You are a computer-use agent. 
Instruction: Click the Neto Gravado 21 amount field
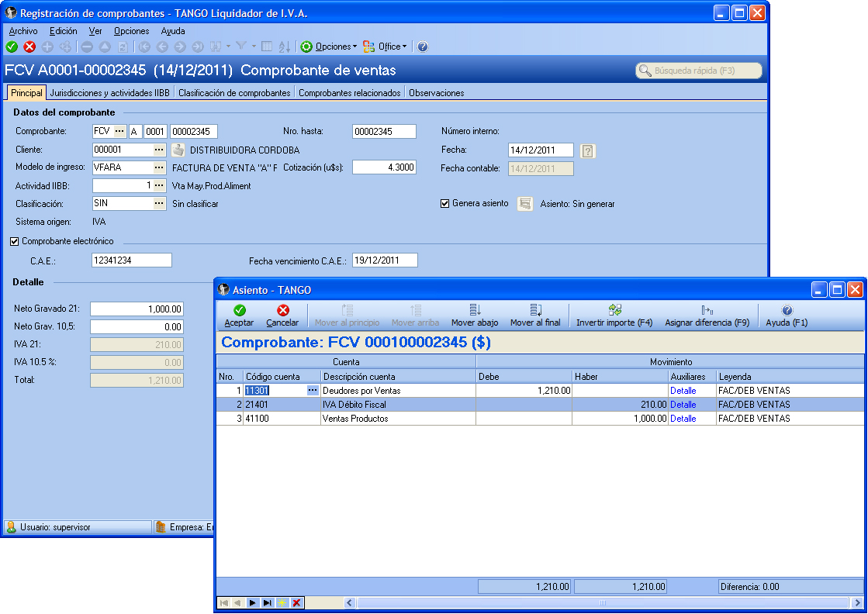[137, 309]
